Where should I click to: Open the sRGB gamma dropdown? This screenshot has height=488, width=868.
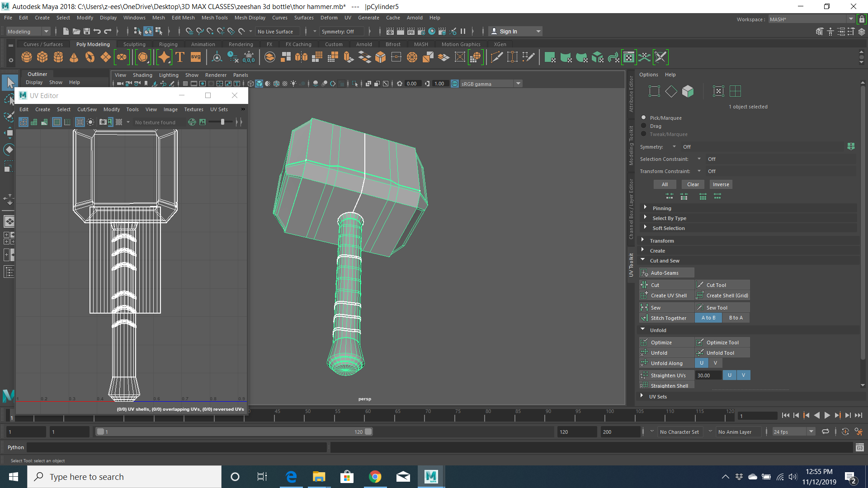[x=518, y=84]
